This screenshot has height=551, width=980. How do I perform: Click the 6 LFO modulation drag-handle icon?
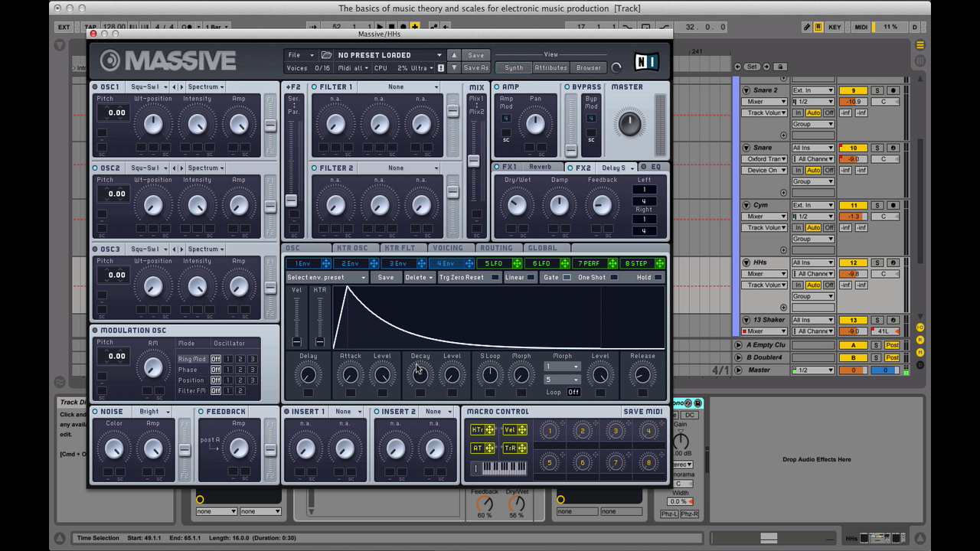(564, 263)
